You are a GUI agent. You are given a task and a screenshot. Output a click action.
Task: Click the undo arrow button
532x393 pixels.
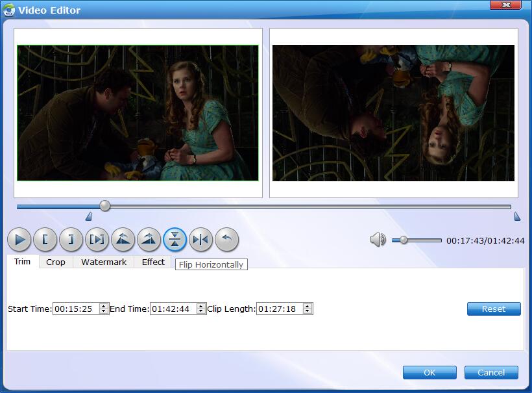point(226,240)
